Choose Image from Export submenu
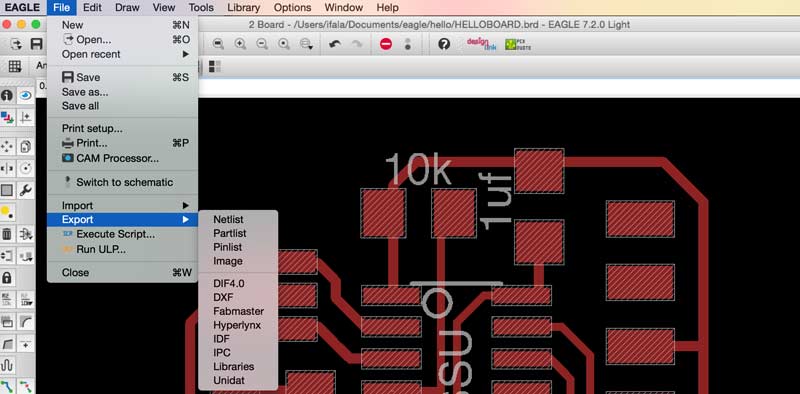This screenshot has width=800, height=394. coord(228,261)
